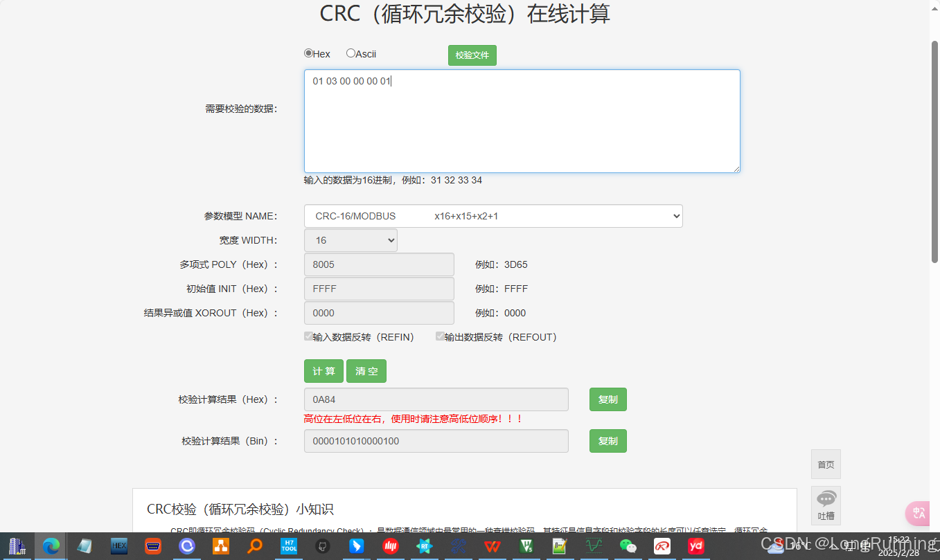Open the RT-Thread tool from the taskbar

click(x=425, y=546)
